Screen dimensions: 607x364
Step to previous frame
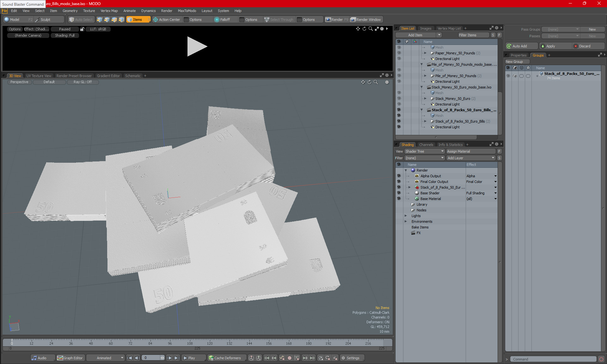tap(137, 358)
